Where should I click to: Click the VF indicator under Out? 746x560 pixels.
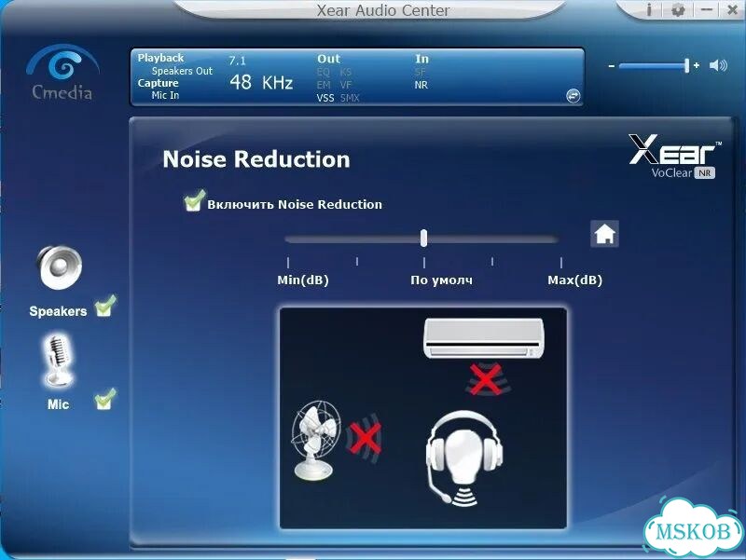(346, 85)
